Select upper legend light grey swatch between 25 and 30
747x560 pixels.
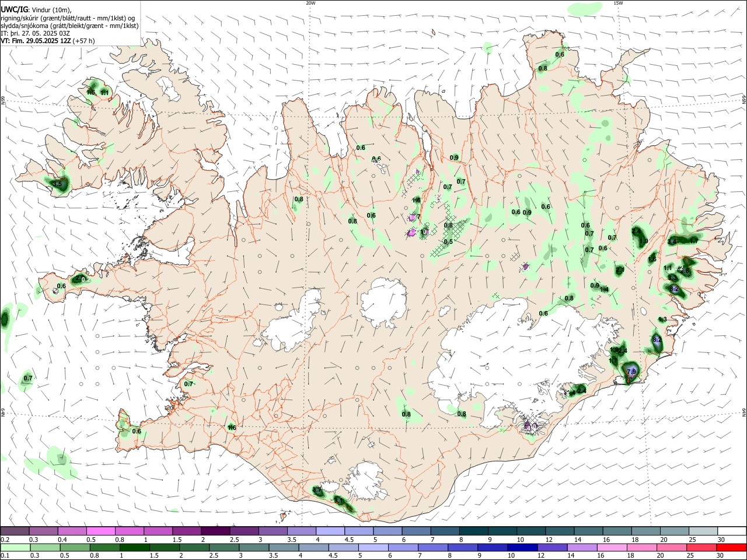pos(704,531)
